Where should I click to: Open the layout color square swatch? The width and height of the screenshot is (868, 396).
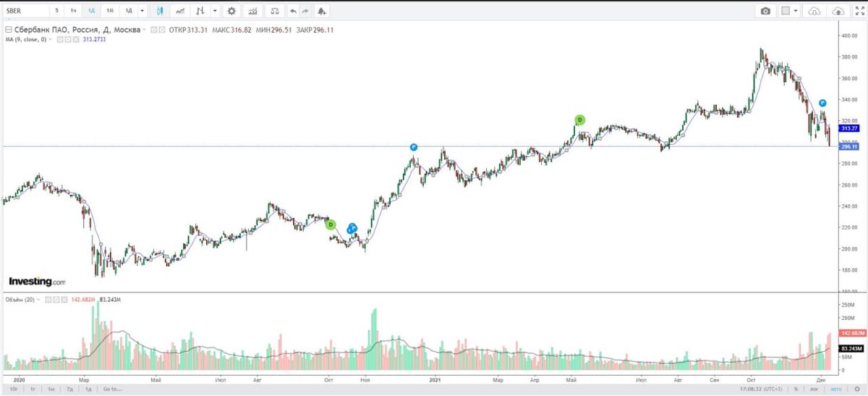point(786,11)
